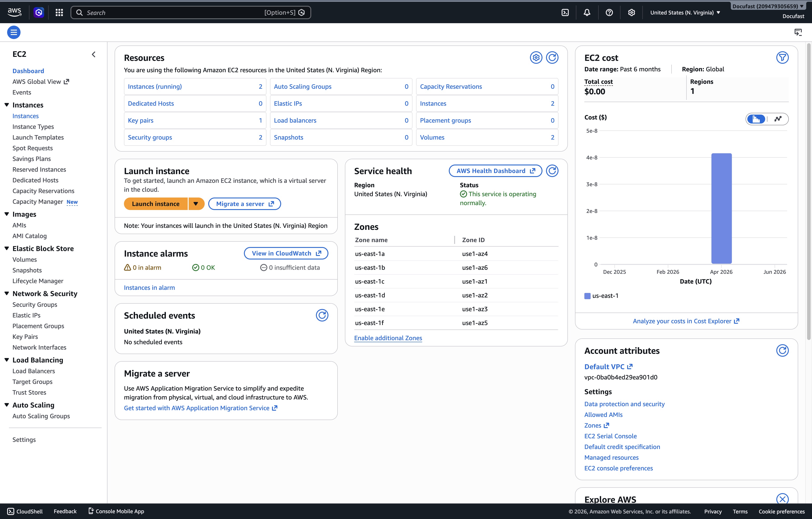Open EC2 Serial Console setting
This screenshot has height=519, width=812.
[x=610, y=436]
